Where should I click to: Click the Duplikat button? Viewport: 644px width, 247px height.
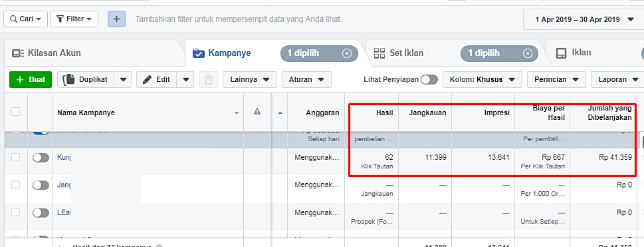tap(86, 79)
